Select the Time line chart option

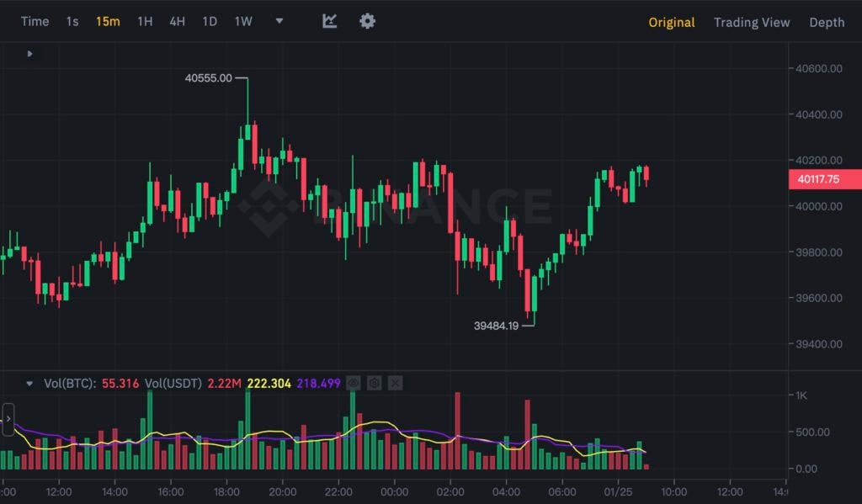click(x=35, y=22)
